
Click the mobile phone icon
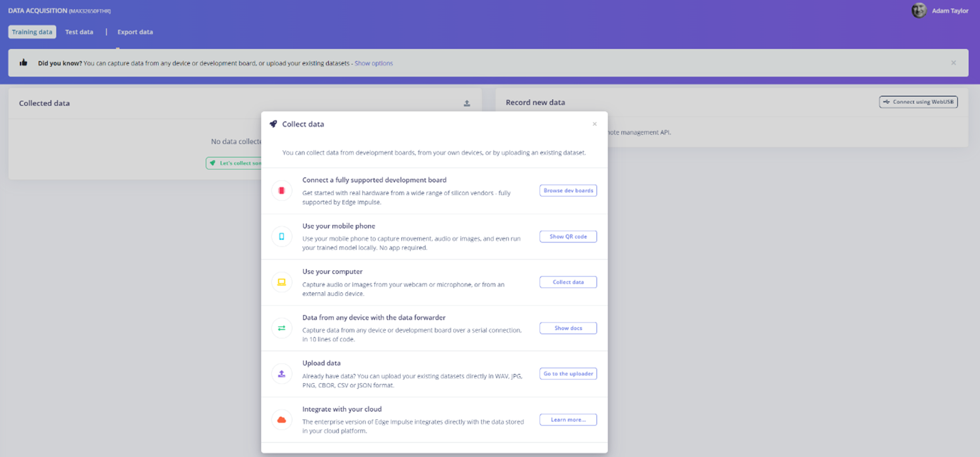(282, 236)
